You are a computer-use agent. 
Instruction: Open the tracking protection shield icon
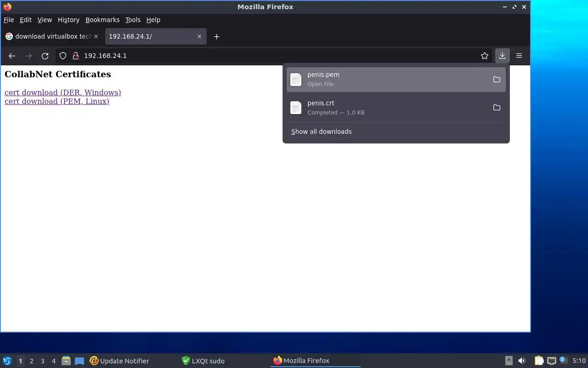pyautogui.click(x=63, y=56)
